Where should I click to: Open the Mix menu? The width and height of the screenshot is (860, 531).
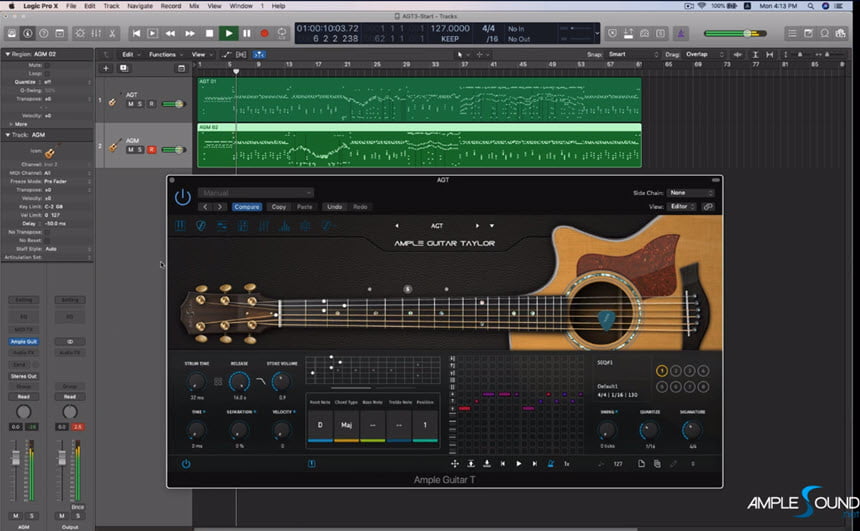click(194, 6)
